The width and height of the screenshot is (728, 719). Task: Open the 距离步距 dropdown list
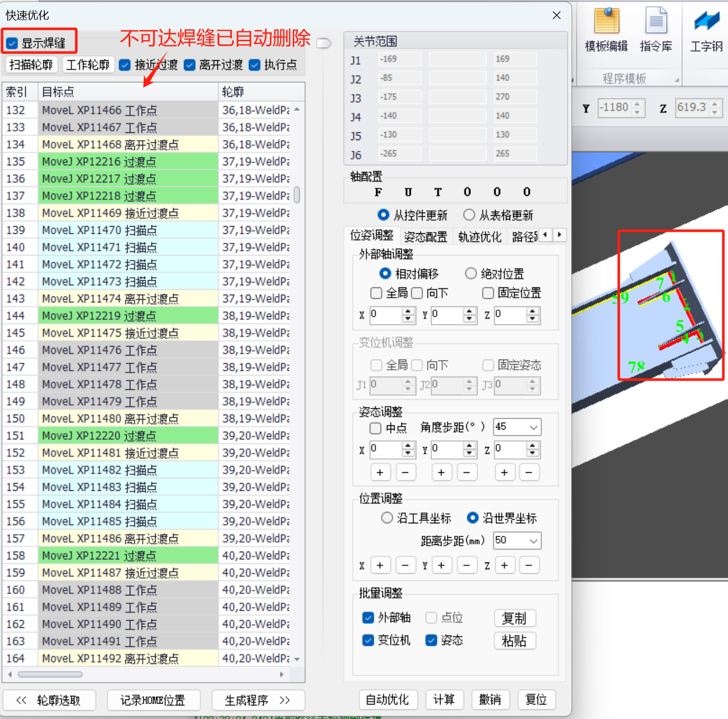(x=534, y=541)
